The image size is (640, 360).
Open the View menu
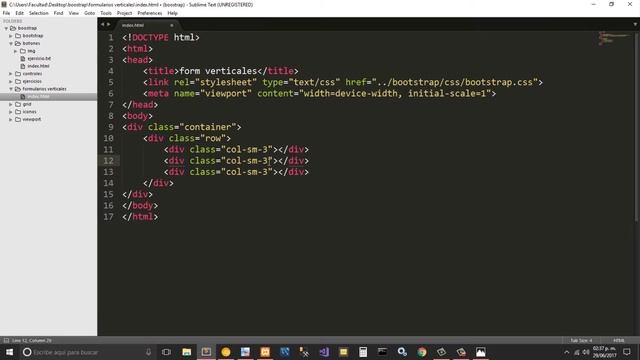click(x=73, y=13)
